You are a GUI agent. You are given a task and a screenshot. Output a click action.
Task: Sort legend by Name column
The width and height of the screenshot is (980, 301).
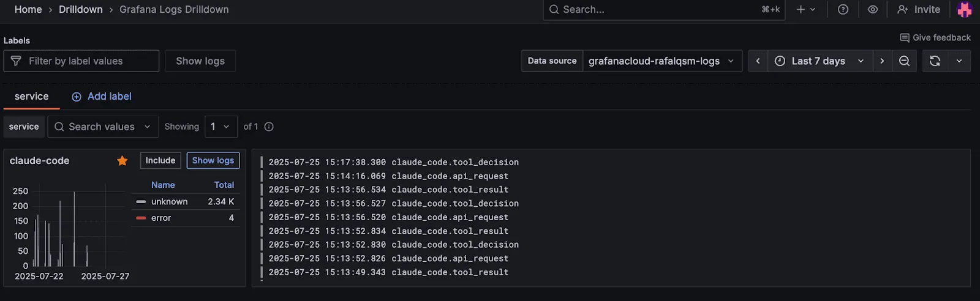(x=163, y=184)
